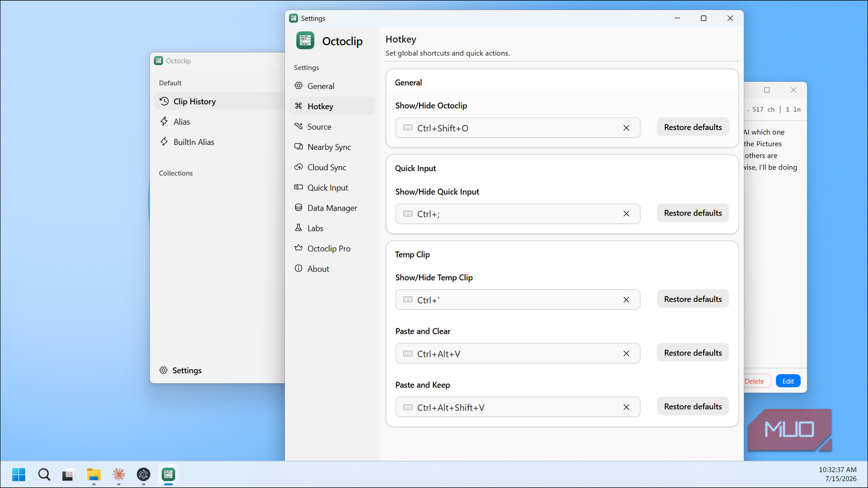Click the Show/Hide Quick Input hotkey field
The width and height of the screenshot is (868, 488).
[517, 213]
